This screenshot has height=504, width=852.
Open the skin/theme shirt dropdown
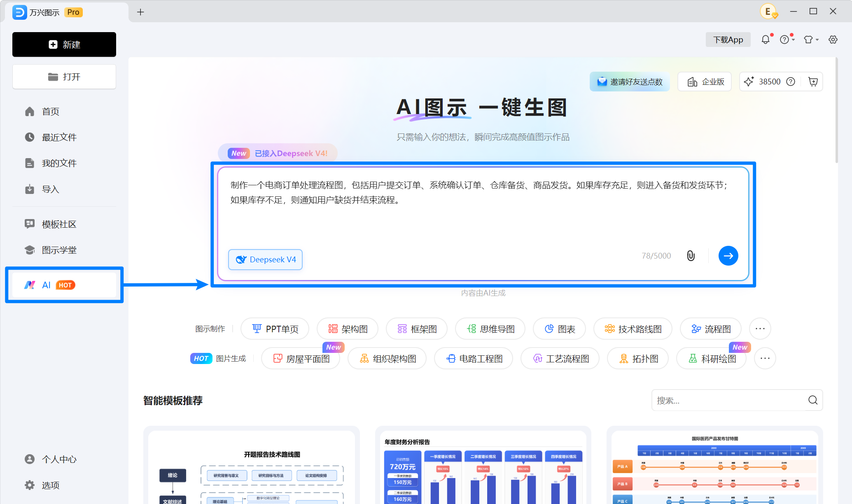[811, 40]
